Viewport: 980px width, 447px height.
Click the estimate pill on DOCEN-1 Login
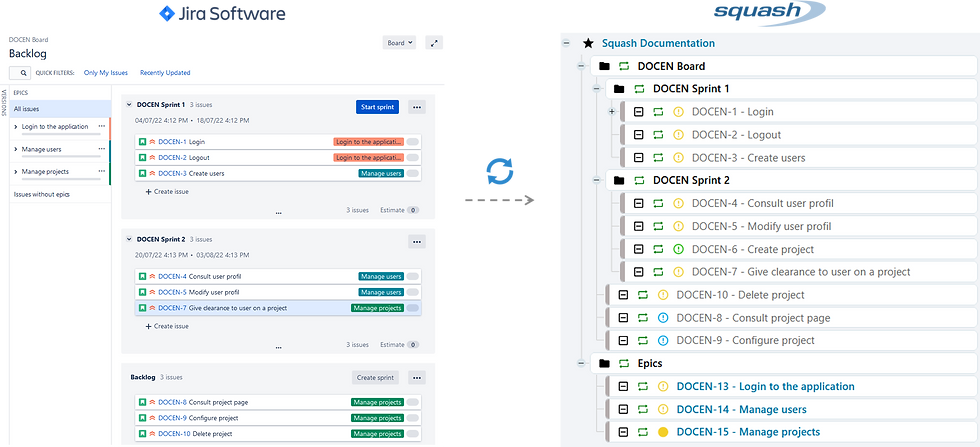(412, 142)
